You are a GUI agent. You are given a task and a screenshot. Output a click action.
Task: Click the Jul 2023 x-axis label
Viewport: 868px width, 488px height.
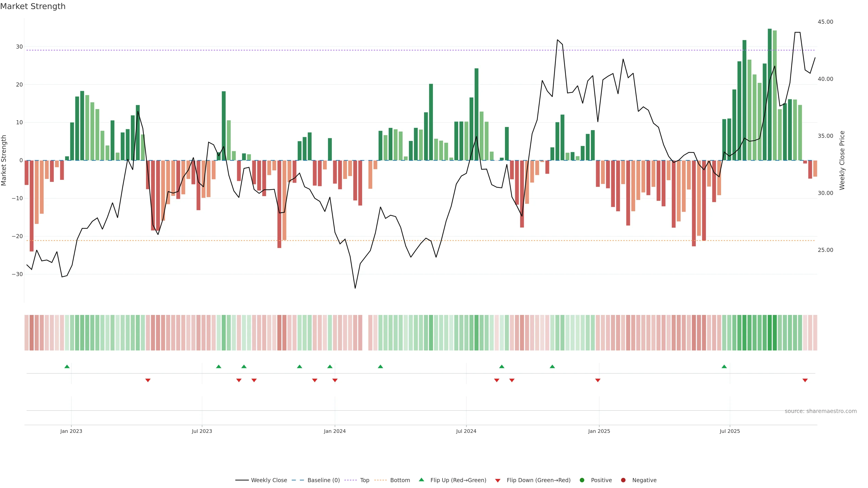click(x=202, y=431)
